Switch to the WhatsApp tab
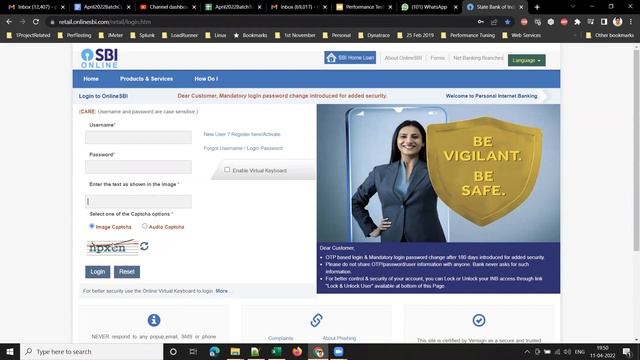Screen dimensions: 640x360 (x=430, y=7)
